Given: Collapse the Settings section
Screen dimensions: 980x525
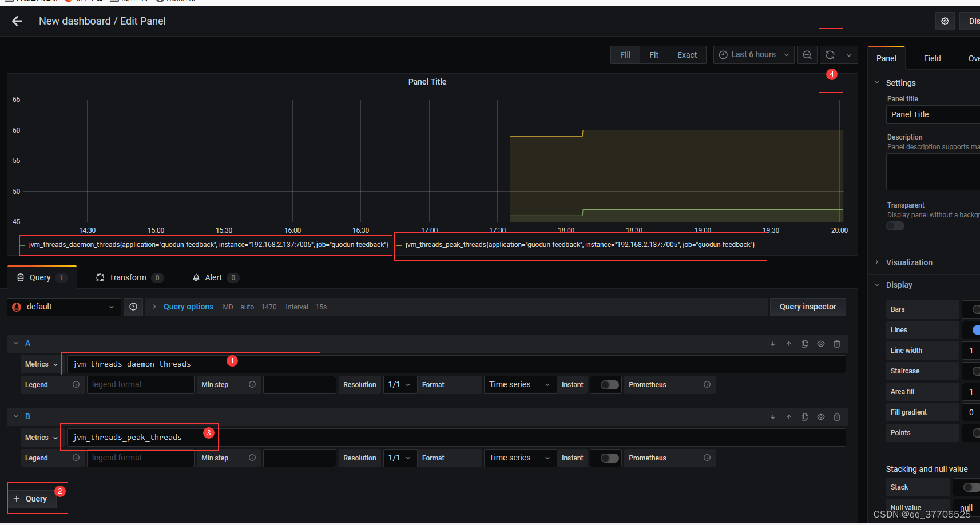Looking at the screenshot, I should [x=900, y=83].
